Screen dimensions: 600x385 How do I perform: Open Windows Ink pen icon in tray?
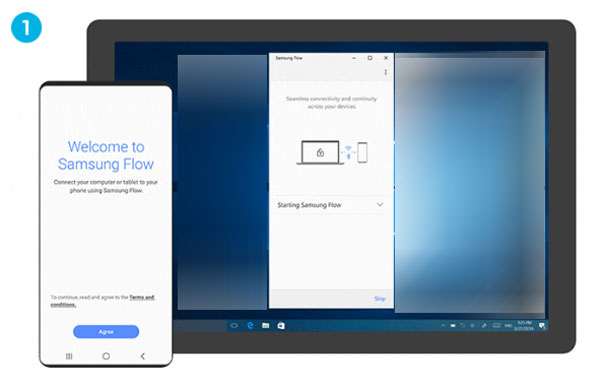pos(484,325)
